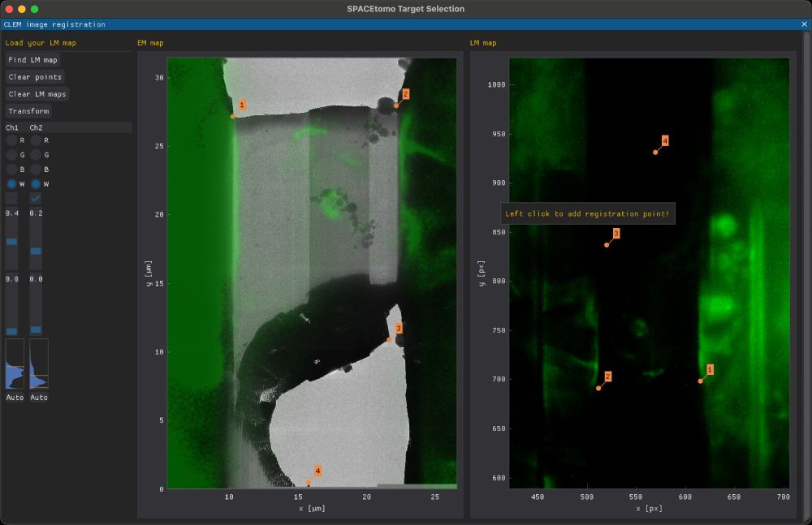This screenshot has height=525, width=812.
Task: Select the G color option for Ch1
Action: pos(11,155)
